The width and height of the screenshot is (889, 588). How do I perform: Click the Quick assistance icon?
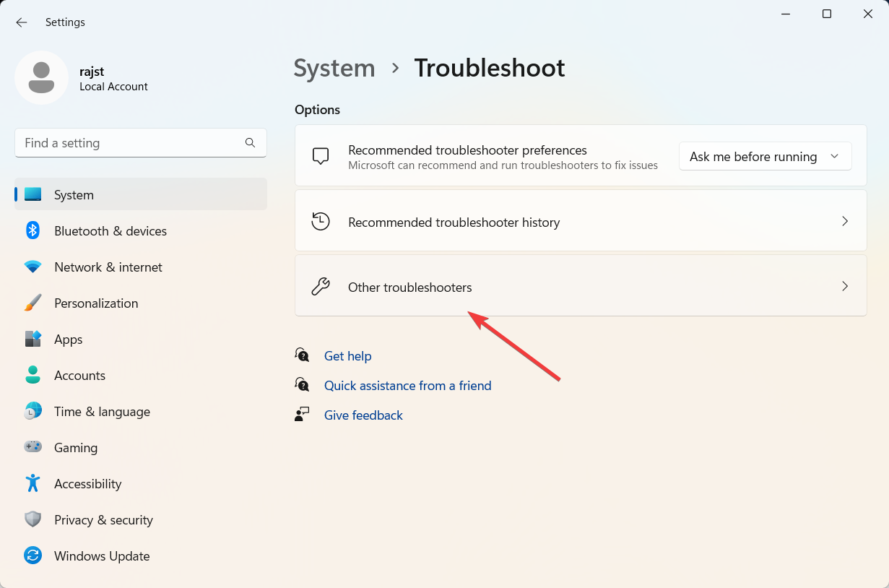point(303,384)
